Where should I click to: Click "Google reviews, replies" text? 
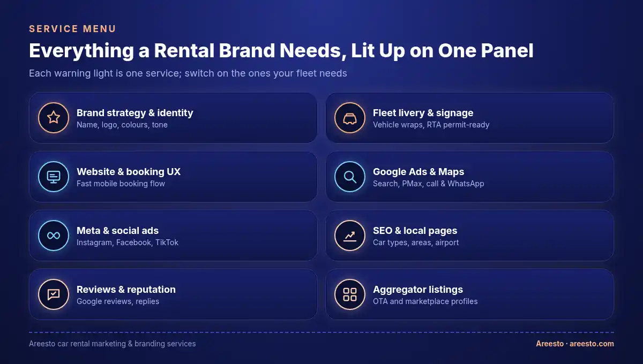[118, 301]
